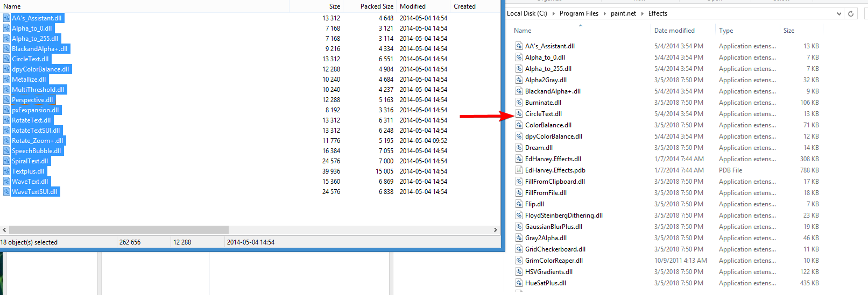Click Metallize.dll file icon in archive

click(7, 80)
